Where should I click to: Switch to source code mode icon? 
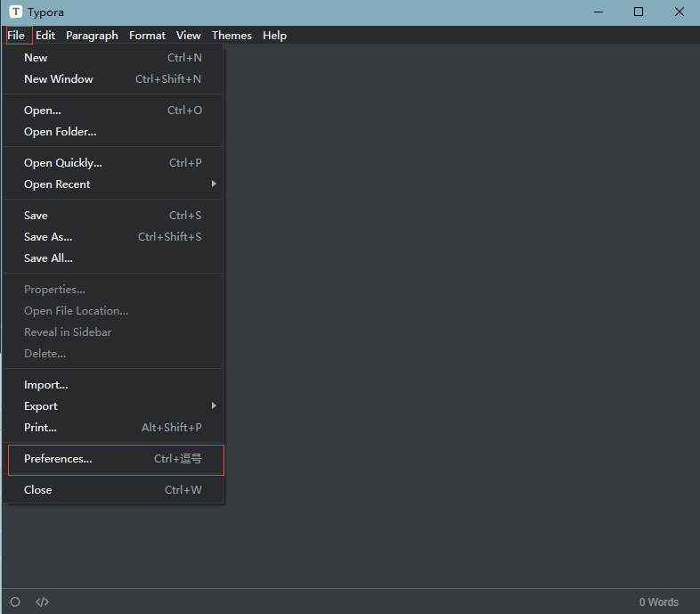[x=43, y=602]
